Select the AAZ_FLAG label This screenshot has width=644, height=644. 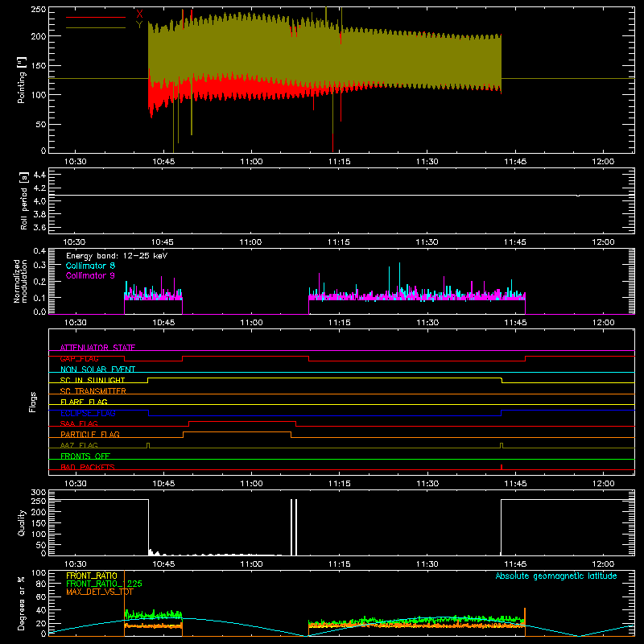pyautogui.click(x=79, y=445)
